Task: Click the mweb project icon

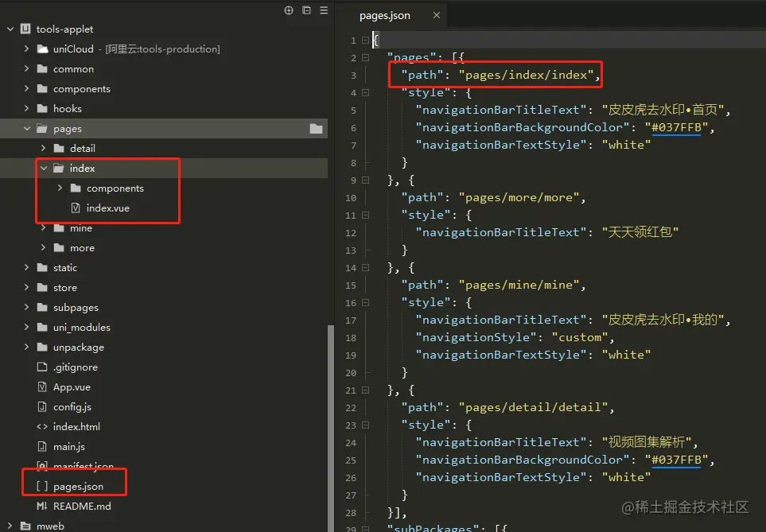Action: (26, 526)
